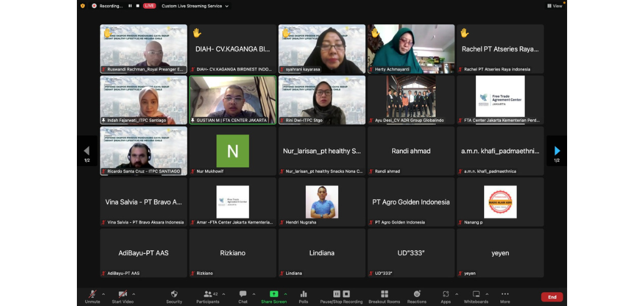Click the green Share Screen icon
Image resolution: width=644 pixels, height=306 pixels.
(x=274, y=294)
